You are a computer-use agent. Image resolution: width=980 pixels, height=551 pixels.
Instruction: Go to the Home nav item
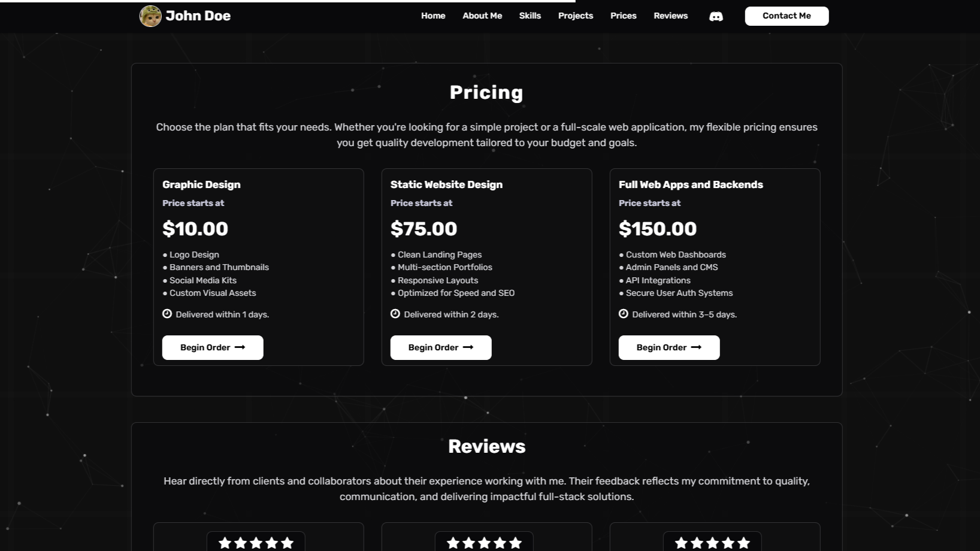coord(433,16)
